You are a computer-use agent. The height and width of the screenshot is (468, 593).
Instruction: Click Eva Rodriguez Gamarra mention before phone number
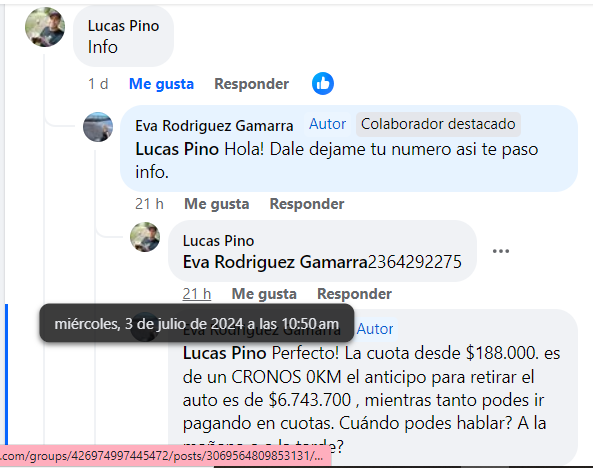(x=275, y=262)
